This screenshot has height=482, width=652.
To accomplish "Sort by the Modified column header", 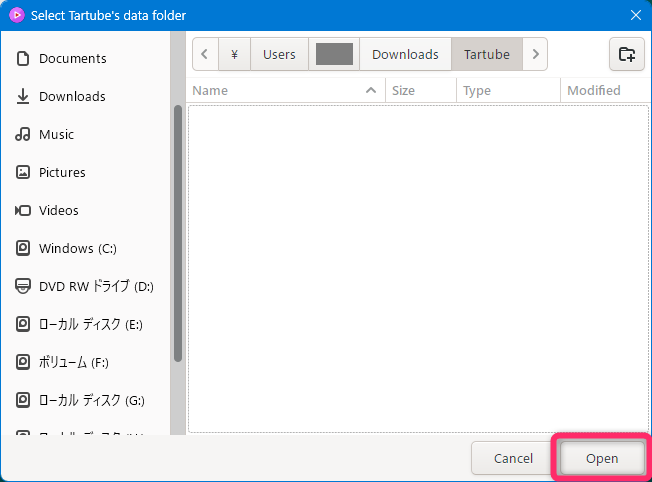I will [594, 91].
